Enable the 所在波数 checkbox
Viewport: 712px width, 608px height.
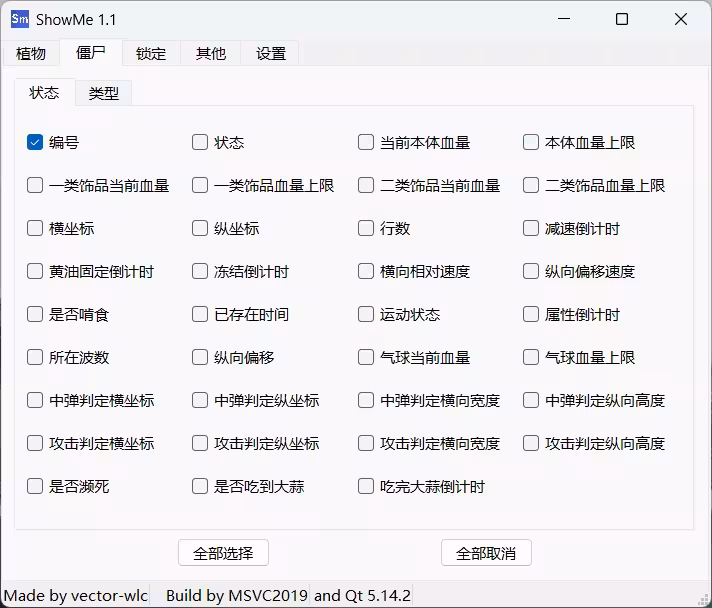tap(35, 357)
